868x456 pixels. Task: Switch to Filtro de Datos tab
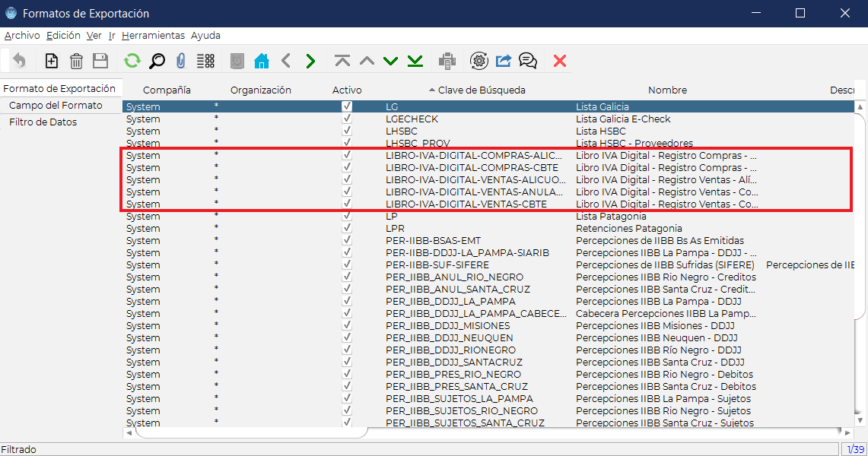click(x=43, y=122)
